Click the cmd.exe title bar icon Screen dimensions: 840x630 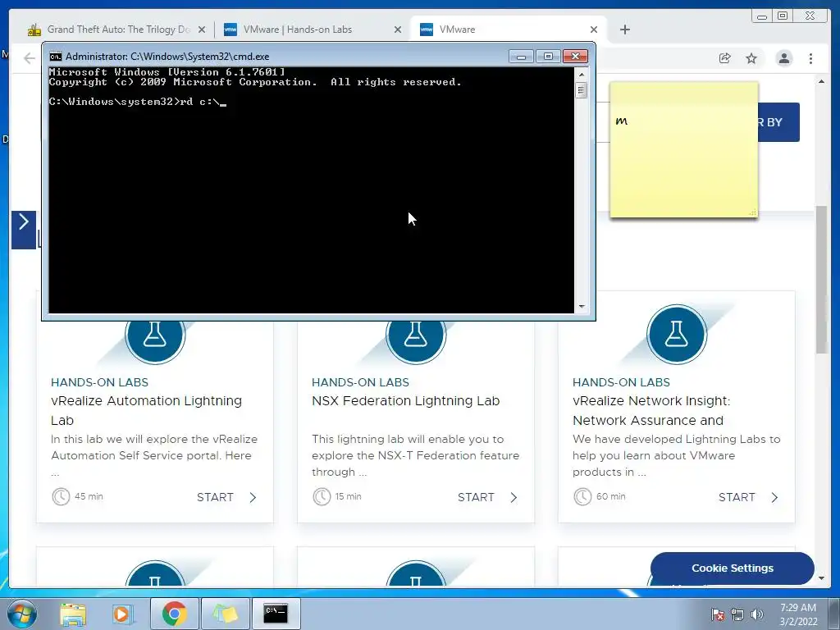[55, 57]
